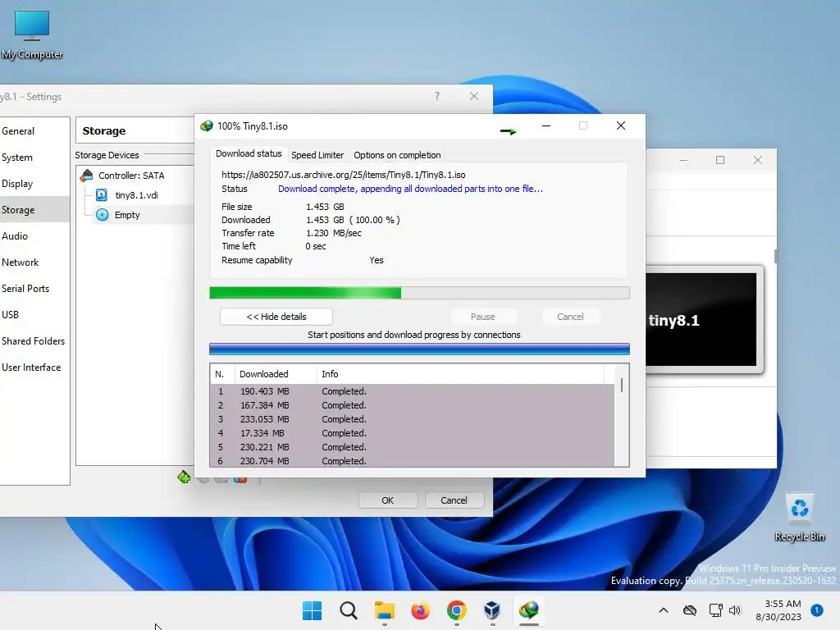The height and width of the screenshot is (630, 840).
Task: Select Serial Ports in the Settings sidebar
Action: tap(34, 289)
